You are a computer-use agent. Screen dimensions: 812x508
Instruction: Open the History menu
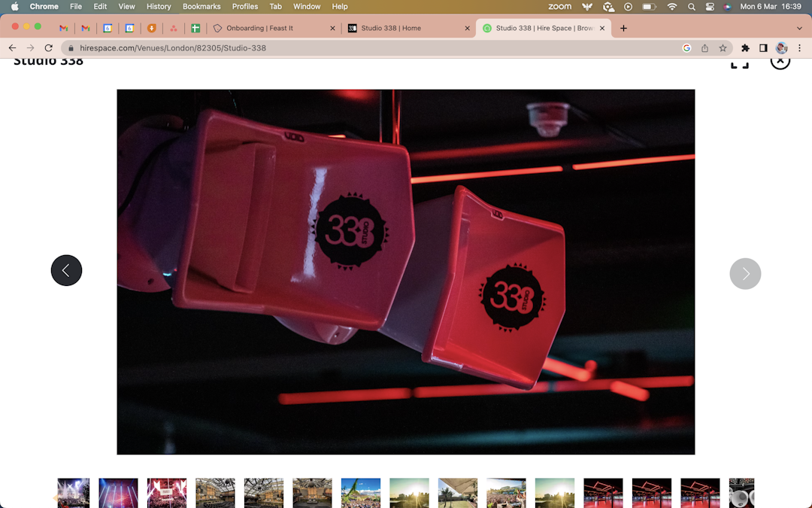click(x=159, y=6)
